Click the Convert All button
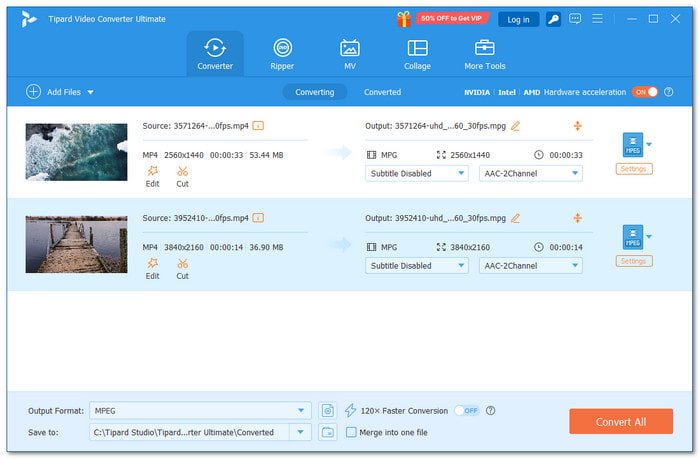The width and height of the screenshot is (700, 459). (621, 421)
